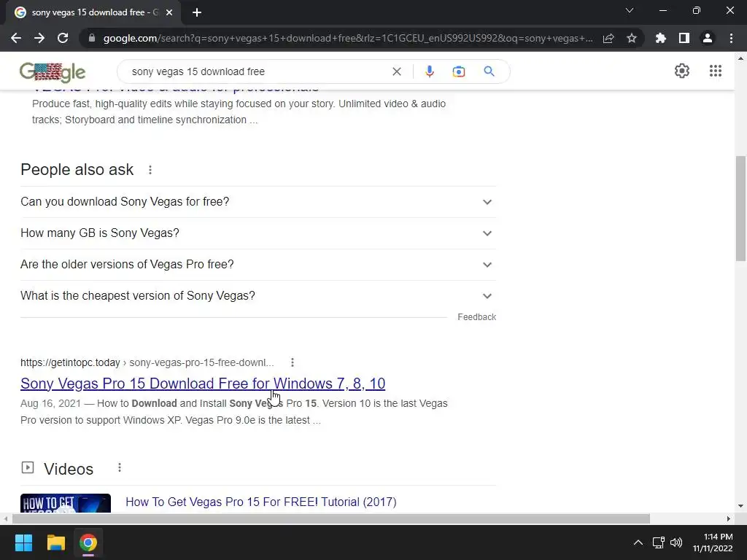The image size is (747, 560).
Task: Expand 'Can you download Sony Vegas for free?'
Action: point(258,202)
